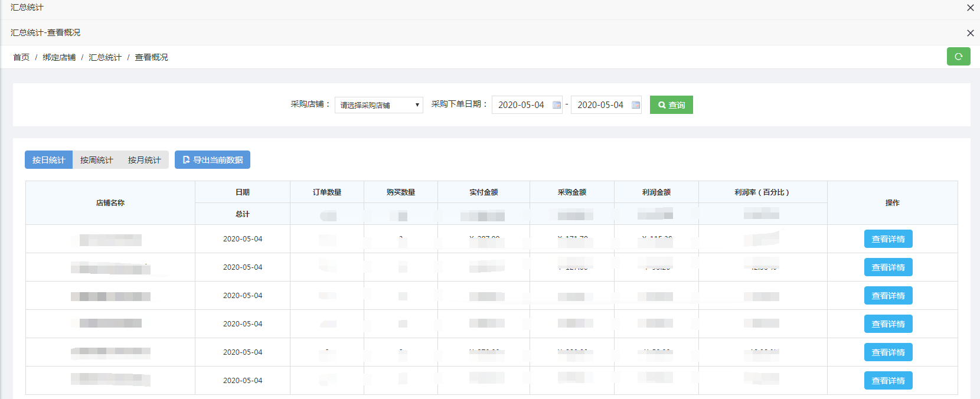Screen dimensions: 980x399
Task: Click the 采购下单日期 label
Action: point(460,104)
